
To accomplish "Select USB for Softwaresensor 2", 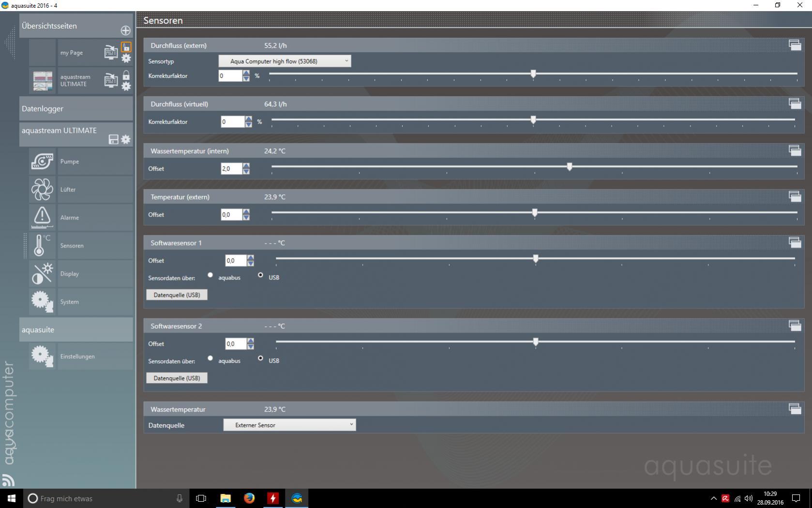I will (x=261, y=358).
